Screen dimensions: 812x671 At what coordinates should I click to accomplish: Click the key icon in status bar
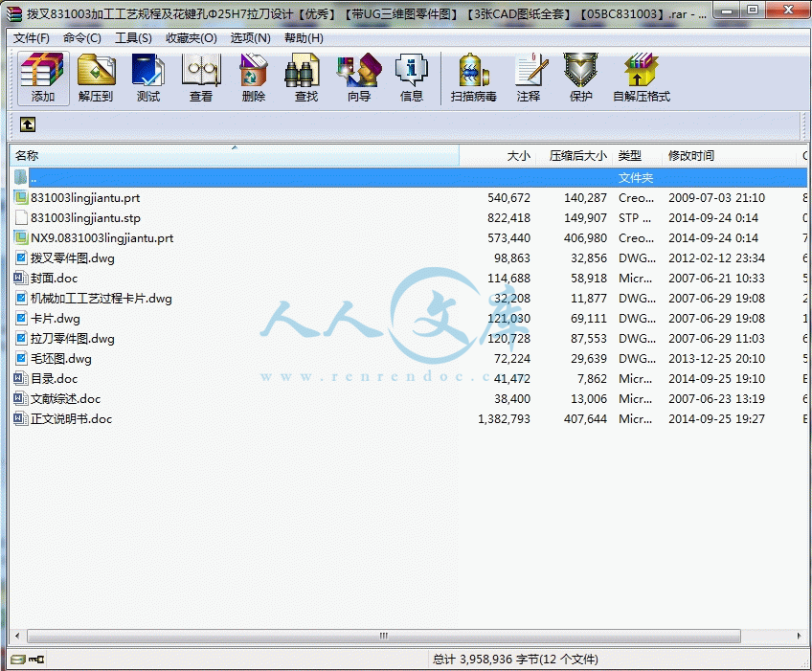tap(36, 660)
